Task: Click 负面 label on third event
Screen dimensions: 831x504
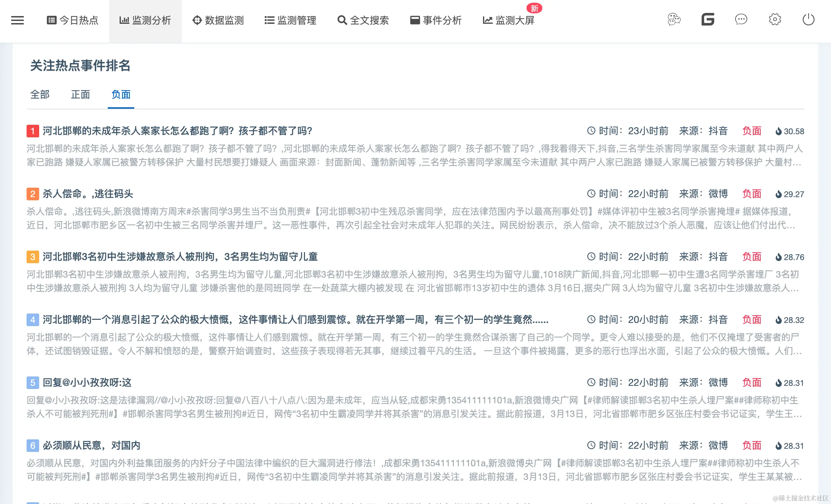Action: (752, 257)
